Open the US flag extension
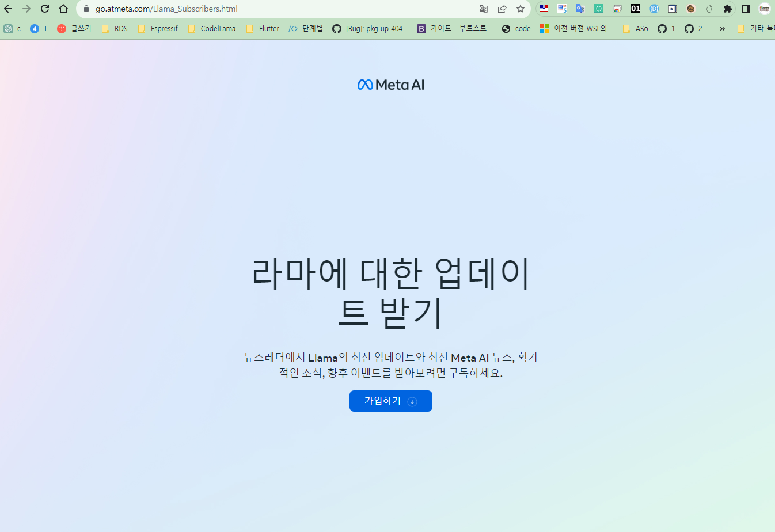This screenshot has height=532, width=775. coord(544,9)
